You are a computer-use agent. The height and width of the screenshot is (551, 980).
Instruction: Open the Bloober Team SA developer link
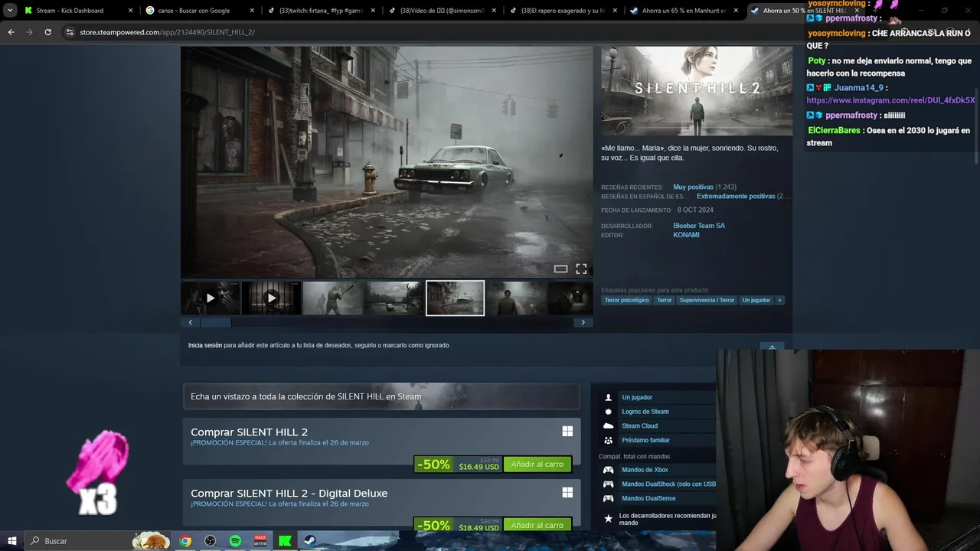pos(699,226)
